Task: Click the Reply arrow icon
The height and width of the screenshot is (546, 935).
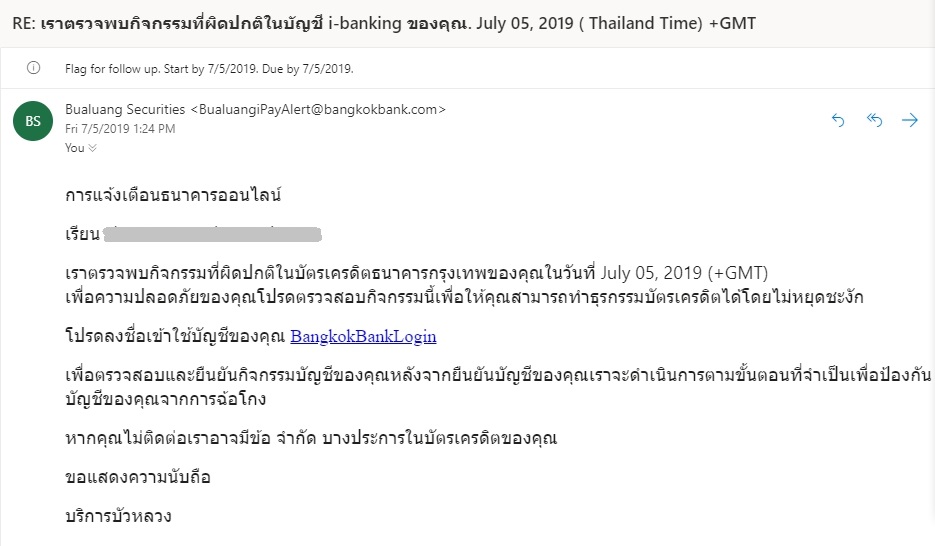Action: point(838,120)
